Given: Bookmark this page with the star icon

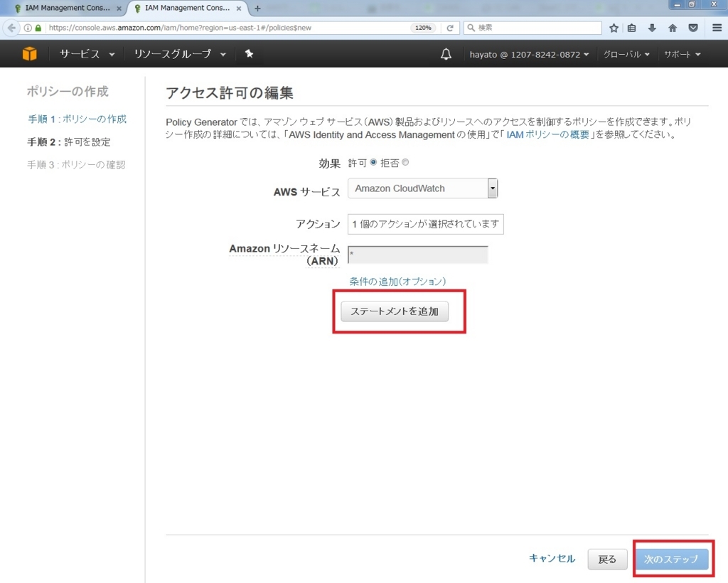Looking at the screenshot, I should point(614,28).
